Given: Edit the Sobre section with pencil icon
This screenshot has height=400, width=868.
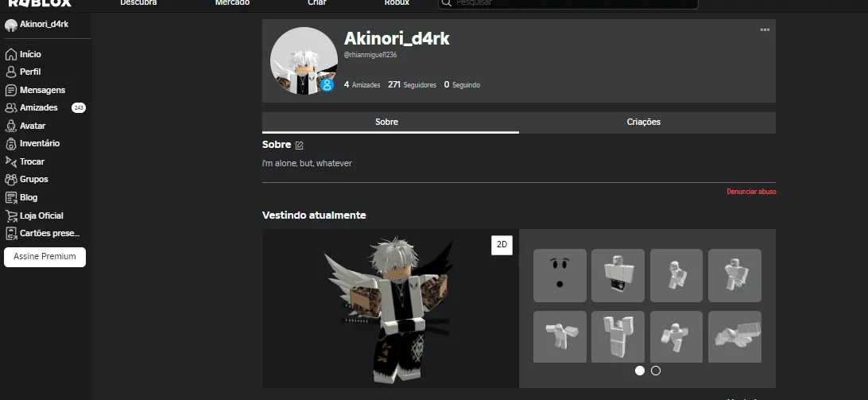Looking at the screenshot, I should [300, 146].
